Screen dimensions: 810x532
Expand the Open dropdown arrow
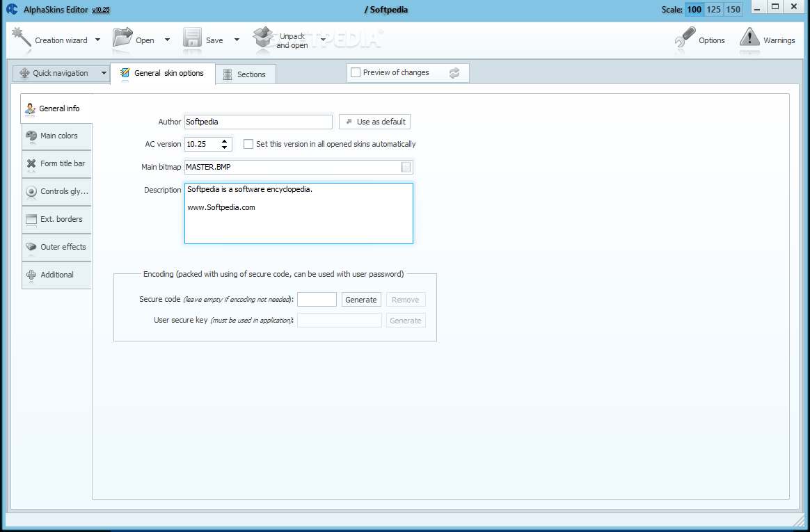[x=167, y=40]
